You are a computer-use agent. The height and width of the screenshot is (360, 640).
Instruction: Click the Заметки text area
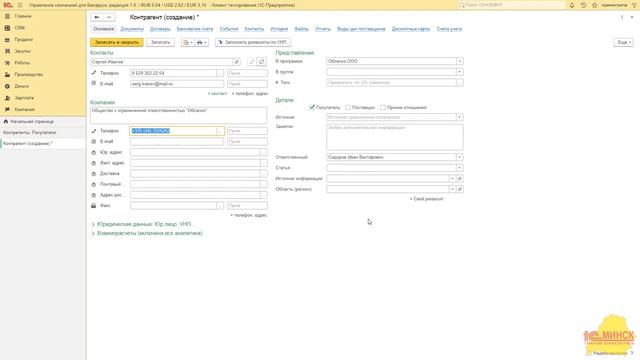395,137
